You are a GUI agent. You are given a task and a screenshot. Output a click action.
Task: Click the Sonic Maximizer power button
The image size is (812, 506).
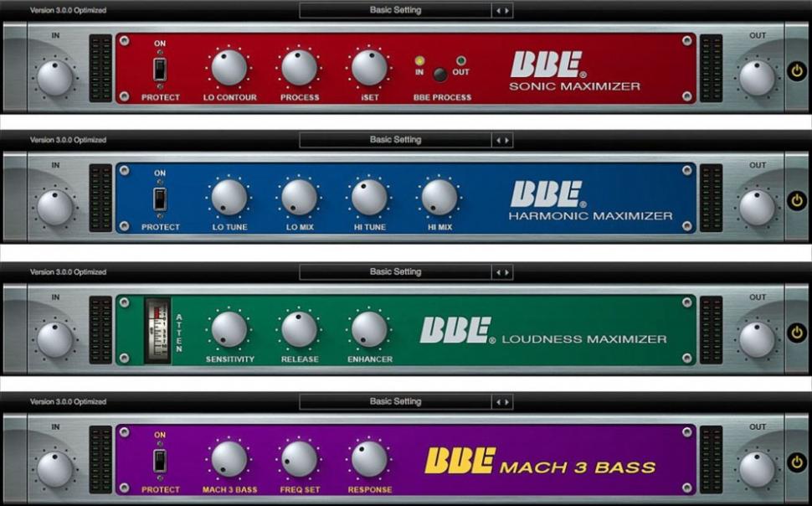click(797, 70)
